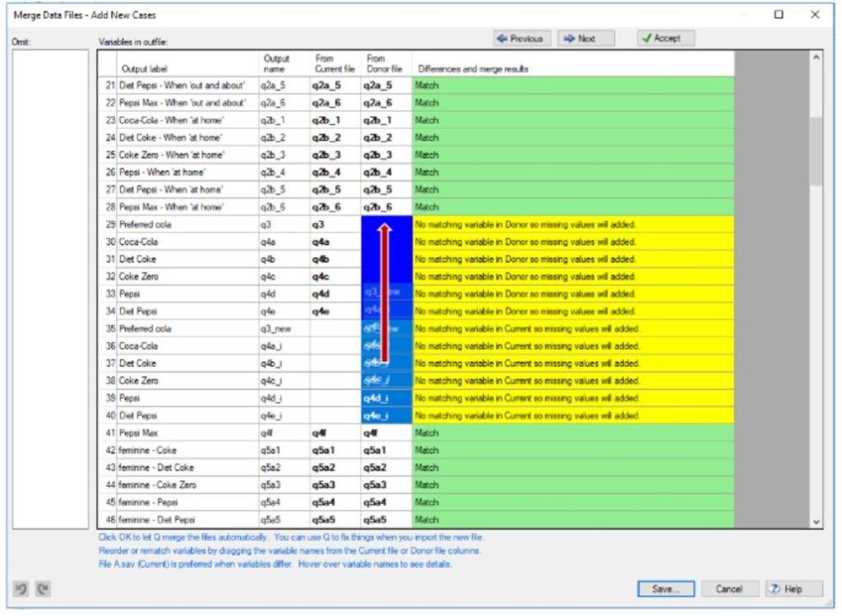This screenshot has width=842, height=616.
Task: Maximize the Merge Data Files window
Action: [779, 15]
